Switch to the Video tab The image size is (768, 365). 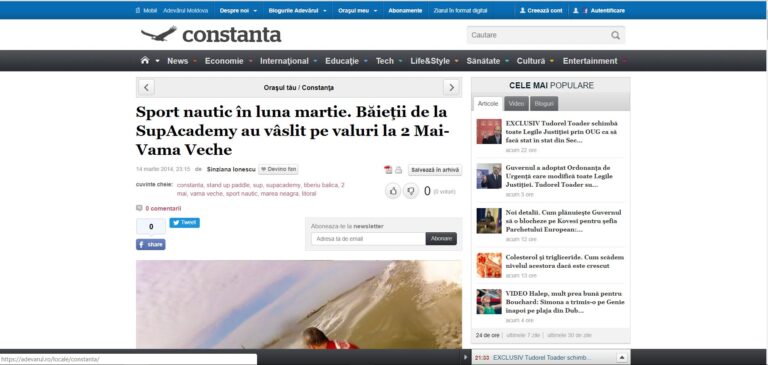coord(516,103)
